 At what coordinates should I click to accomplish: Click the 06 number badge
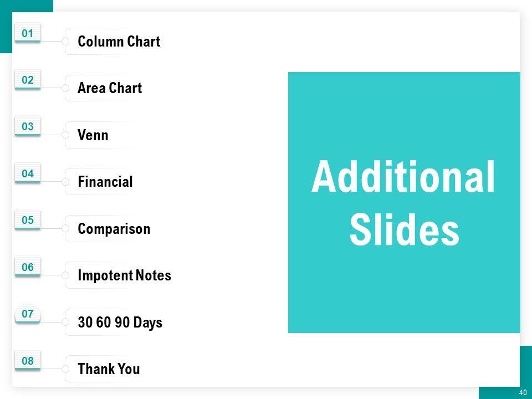(x=28, y=268)
